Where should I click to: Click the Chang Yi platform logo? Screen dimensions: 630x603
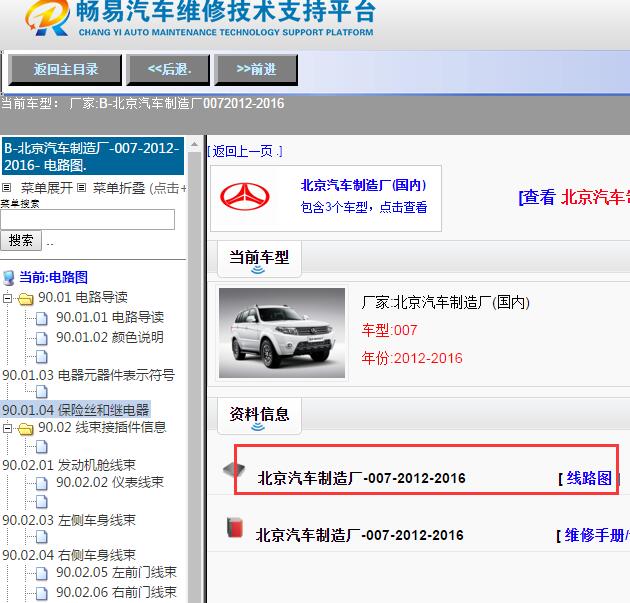(x=47, y=18)
